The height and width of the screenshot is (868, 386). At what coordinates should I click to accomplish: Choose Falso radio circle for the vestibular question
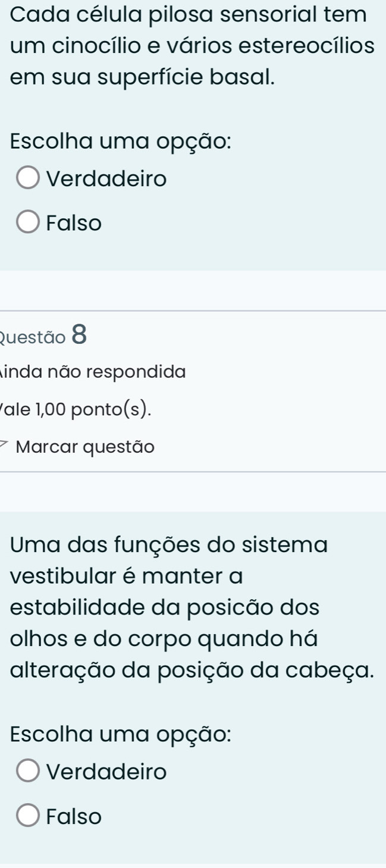(x=28, y=816)
